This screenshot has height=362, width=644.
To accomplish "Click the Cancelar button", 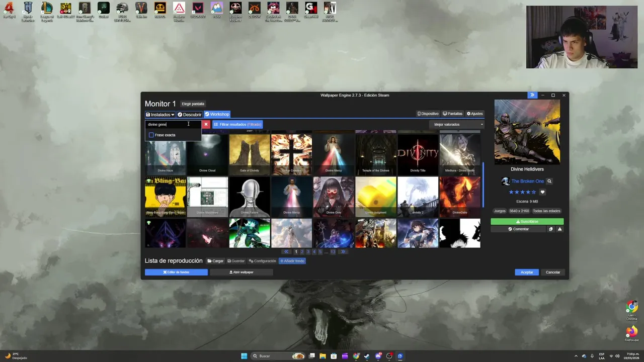I will coord(553,273).
